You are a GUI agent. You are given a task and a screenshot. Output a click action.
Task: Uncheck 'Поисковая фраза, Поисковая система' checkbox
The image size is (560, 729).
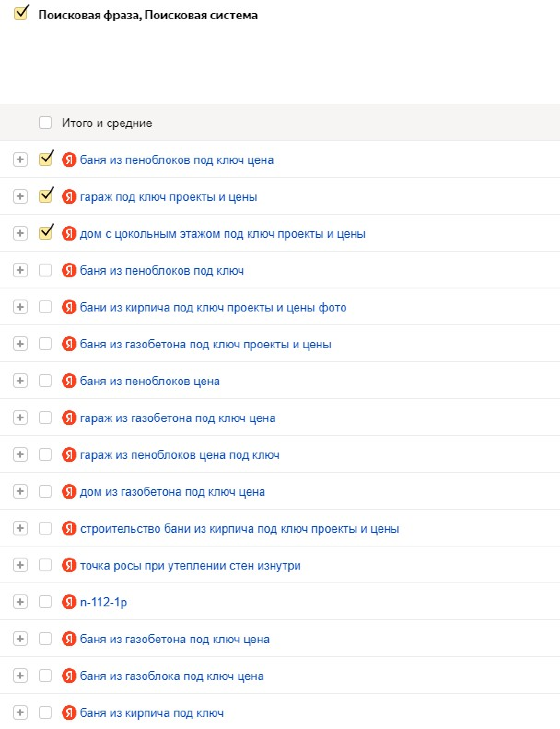pyautogui.click(x=21, y=14)
